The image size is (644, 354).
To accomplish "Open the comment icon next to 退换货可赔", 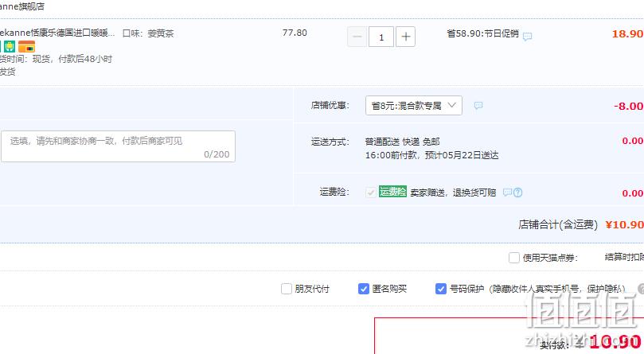I will coord(508,193).
